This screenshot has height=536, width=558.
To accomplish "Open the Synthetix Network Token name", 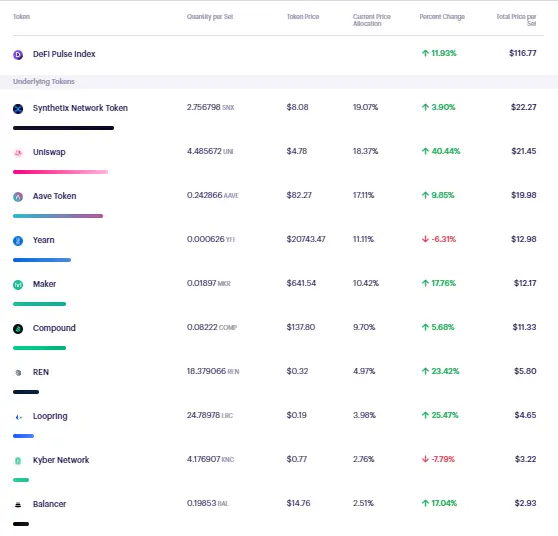I will tap(80, 108).
